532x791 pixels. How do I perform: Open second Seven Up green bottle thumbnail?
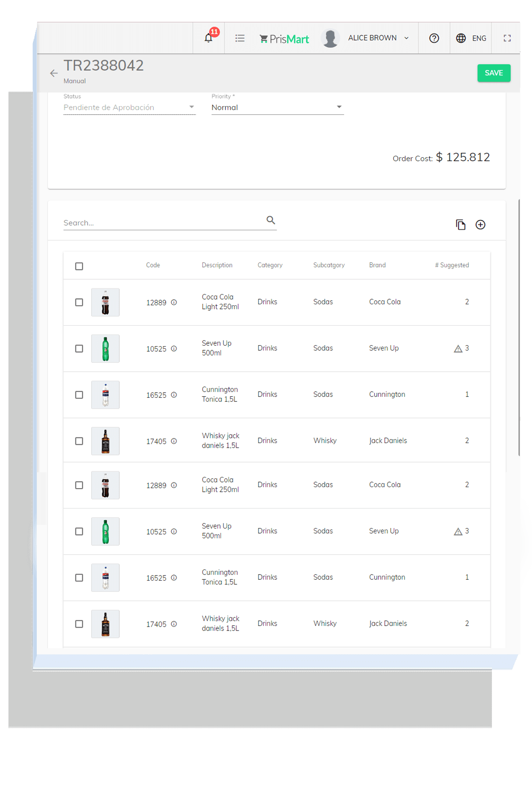pyautogui.click(x=105, y=531)
